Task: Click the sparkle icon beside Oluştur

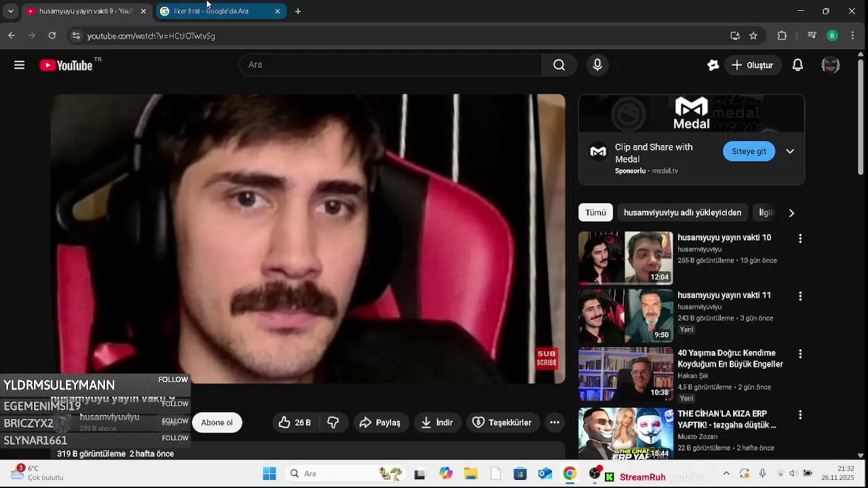Action: point(713,65)
